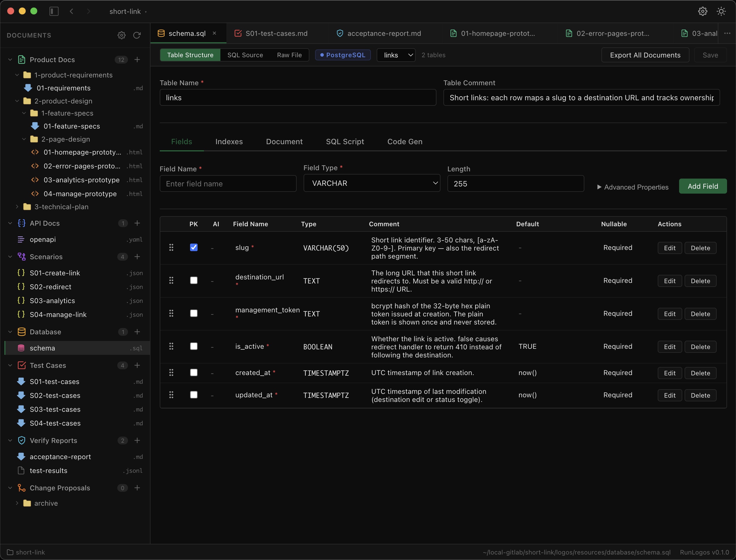The image size is (736, 560).
Task: Enable PK for the destination_url field
Action: coord(194,280)
